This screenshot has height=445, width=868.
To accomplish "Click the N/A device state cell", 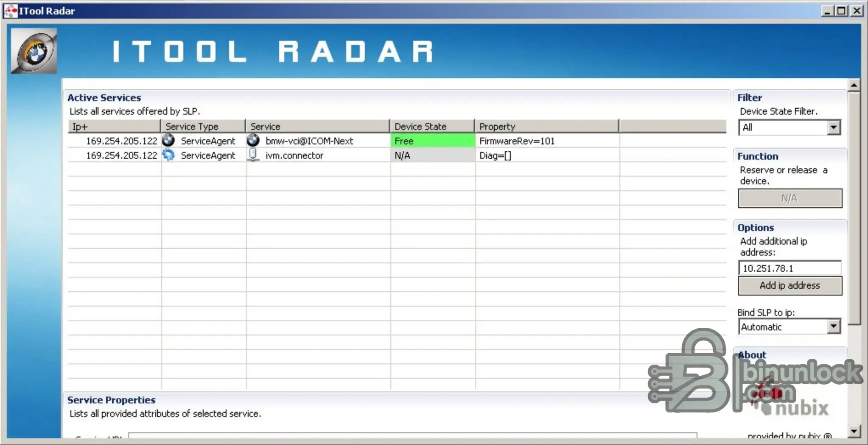I will (x=433, y=155).
